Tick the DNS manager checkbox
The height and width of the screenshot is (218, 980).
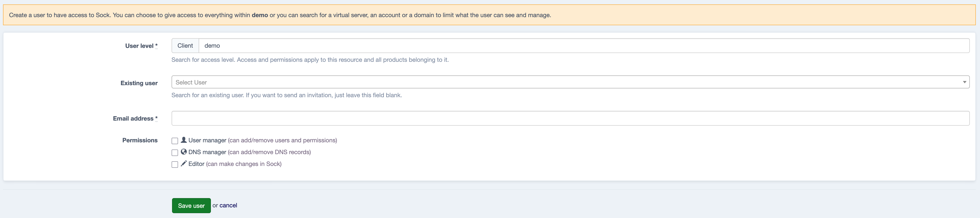tap(175, 153)
